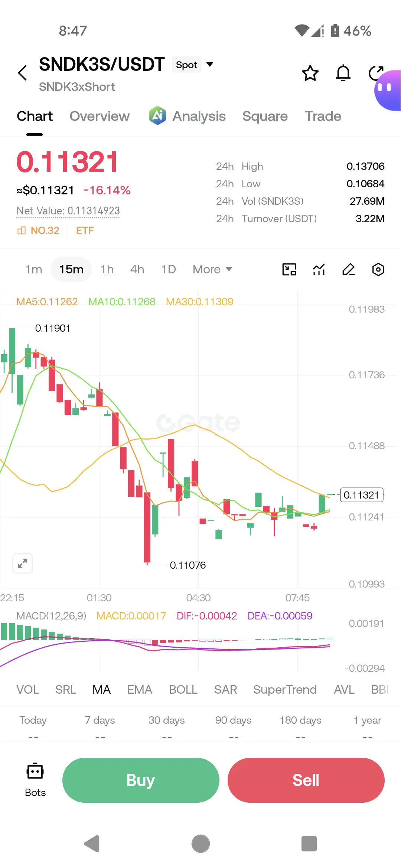401x868 pixels.
Task: Select 4h timeframe
Action: click(137, 269)
